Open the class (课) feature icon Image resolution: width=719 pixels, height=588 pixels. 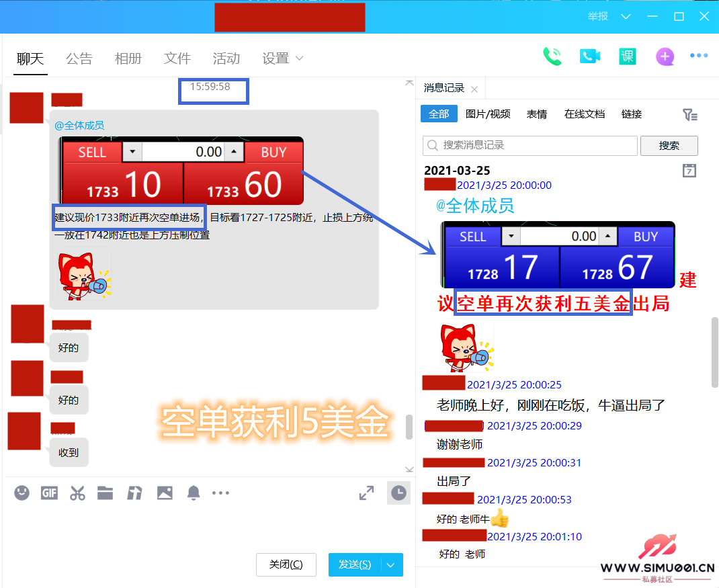pos(628,56)
